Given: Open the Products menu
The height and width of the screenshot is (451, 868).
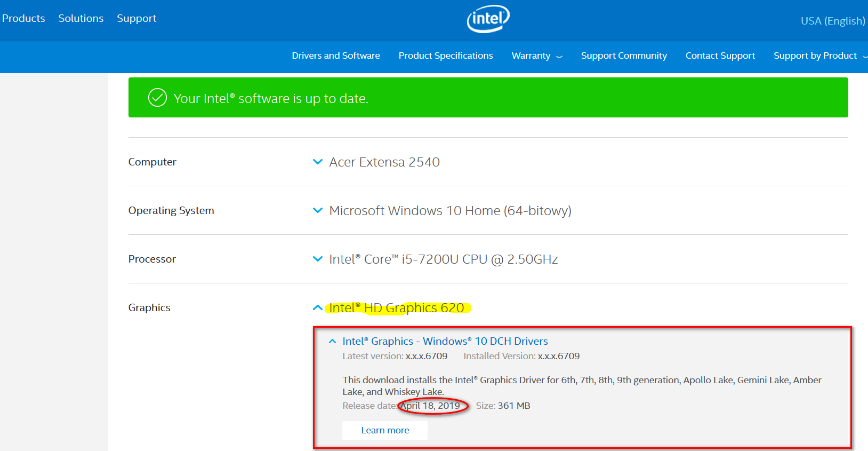Looking at the screenshot, I should click(23, 18).
